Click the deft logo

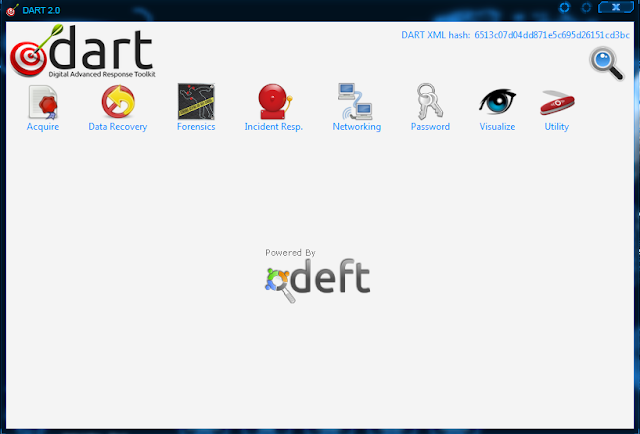pos(317,281)
